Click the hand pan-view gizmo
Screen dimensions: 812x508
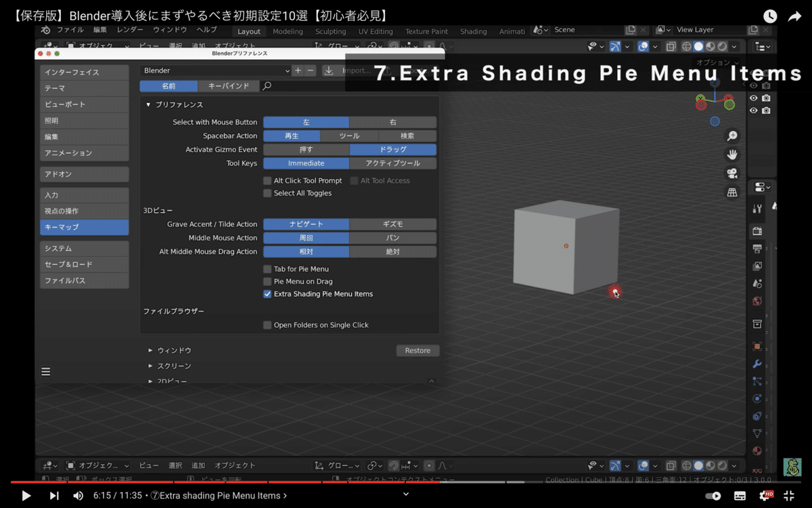click(x=732, y=154)
